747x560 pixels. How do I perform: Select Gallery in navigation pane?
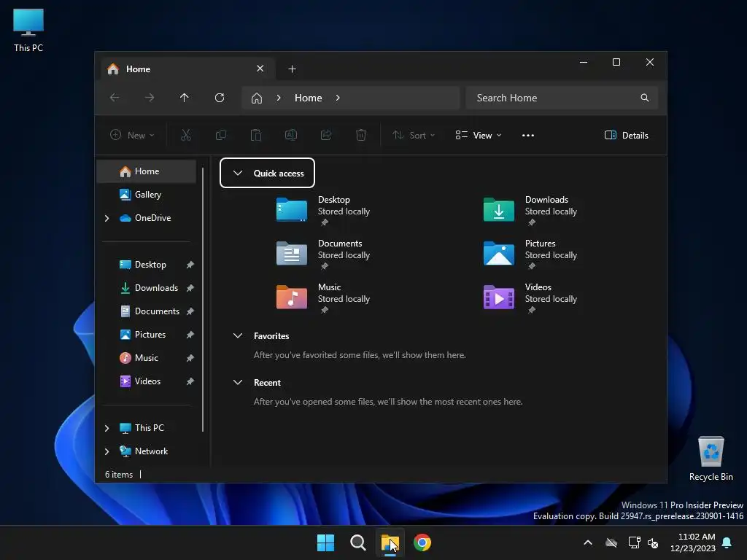pyautogui.click(x=146, y=195)
